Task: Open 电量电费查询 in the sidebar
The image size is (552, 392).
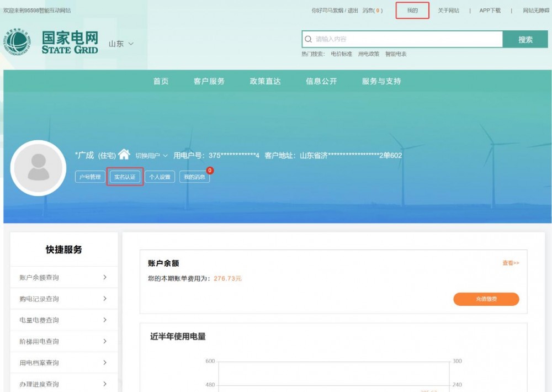Action: [63, 320]
